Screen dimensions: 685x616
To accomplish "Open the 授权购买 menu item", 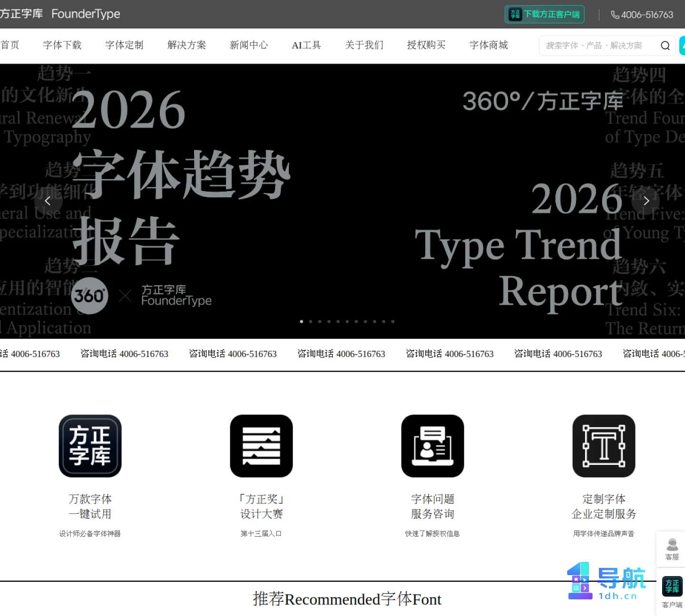I will tap(426, 45).
